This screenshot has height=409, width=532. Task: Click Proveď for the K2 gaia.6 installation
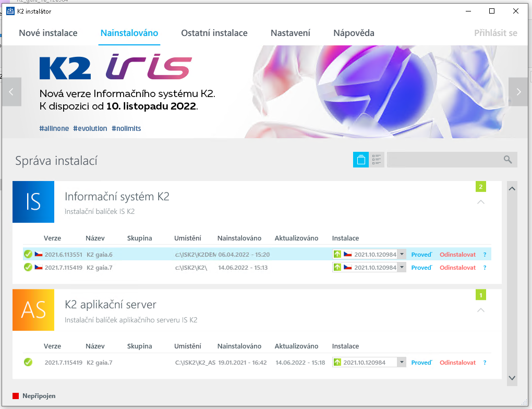click(421, 255)
